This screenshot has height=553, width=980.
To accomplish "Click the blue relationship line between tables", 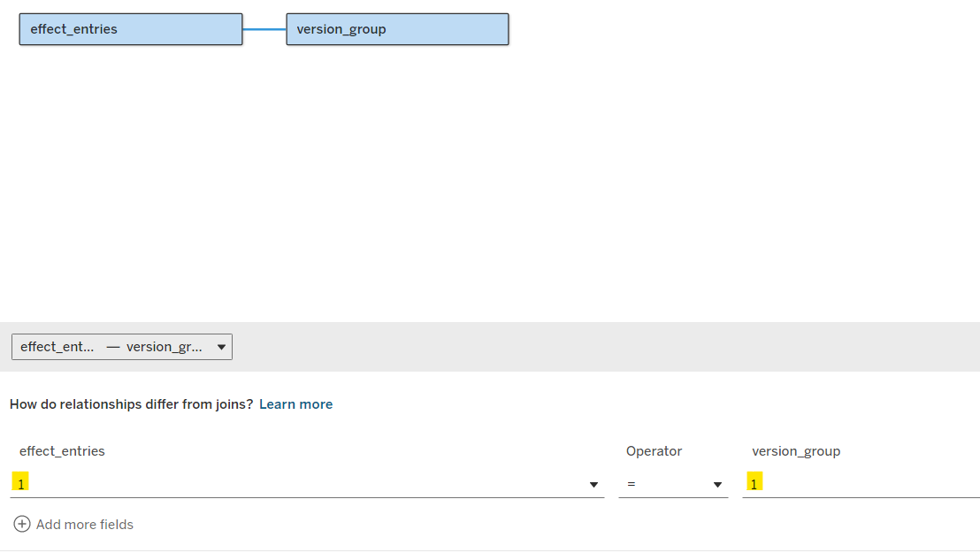I will click(x=264, y=29).
